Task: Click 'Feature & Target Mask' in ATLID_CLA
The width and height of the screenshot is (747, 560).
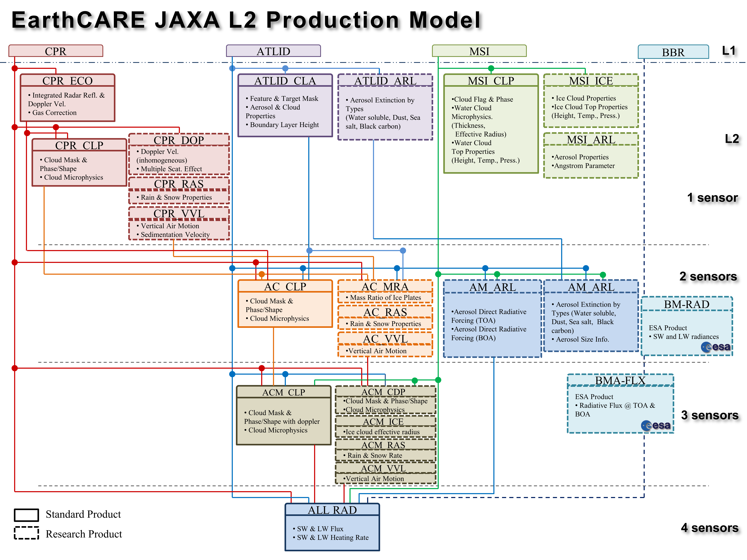Action: 282,99
